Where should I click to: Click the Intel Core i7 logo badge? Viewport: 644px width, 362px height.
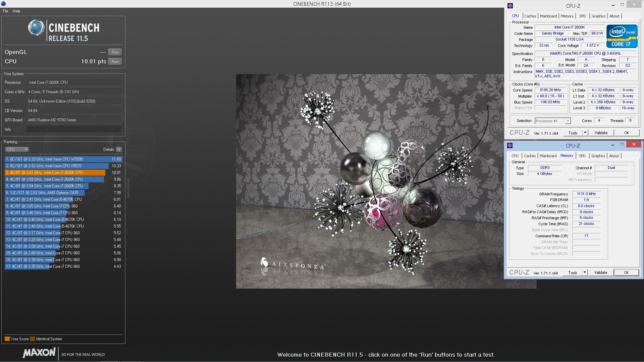pyautogui.click(x=622, y=36)
